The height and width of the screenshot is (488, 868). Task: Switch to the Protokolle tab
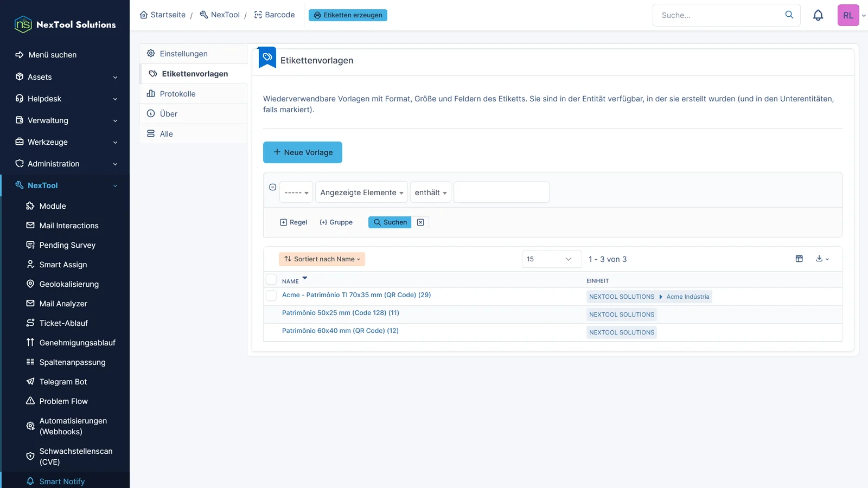coord(194,94)
